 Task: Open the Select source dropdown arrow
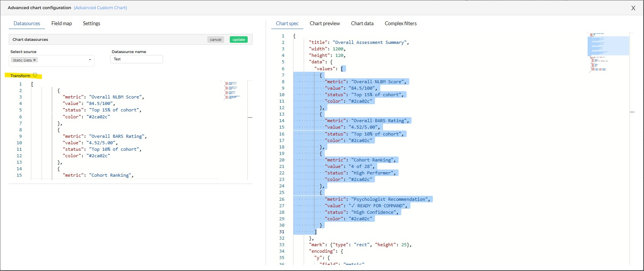(x=90, y=60)
